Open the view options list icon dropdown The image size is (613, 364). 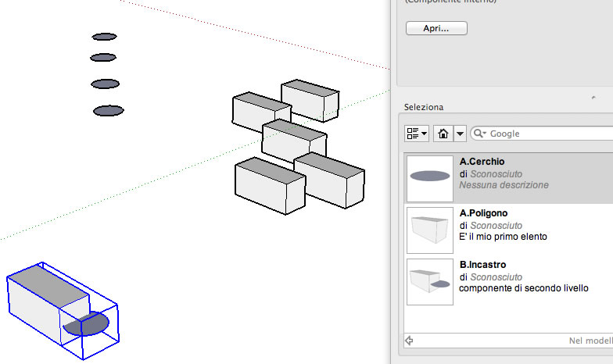[417, 134]
